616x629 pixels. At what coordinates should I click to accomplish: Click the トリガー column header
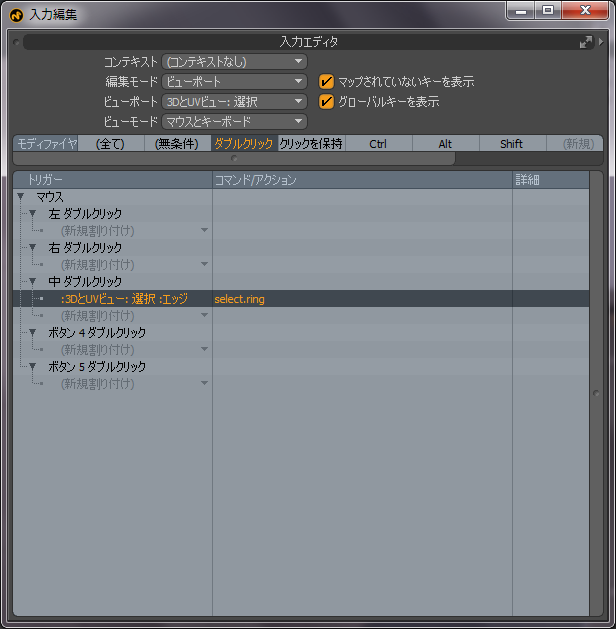(x=113, y=180)
